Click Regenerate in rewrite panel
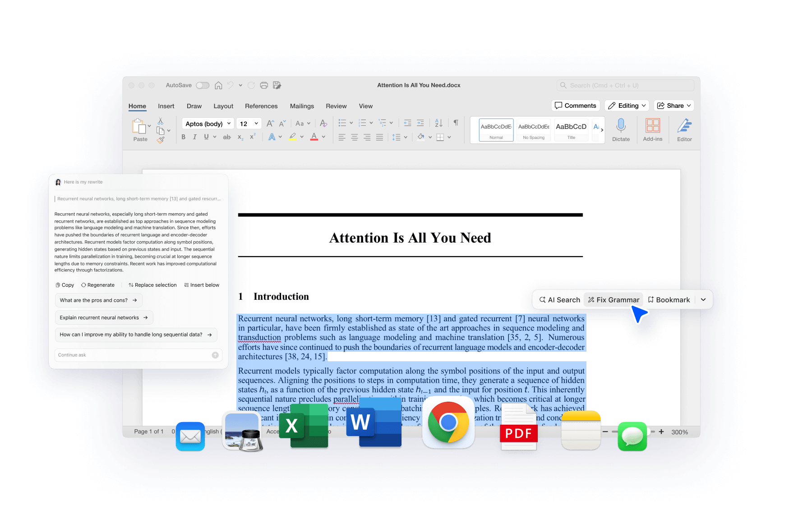 [x=98, y=285]
